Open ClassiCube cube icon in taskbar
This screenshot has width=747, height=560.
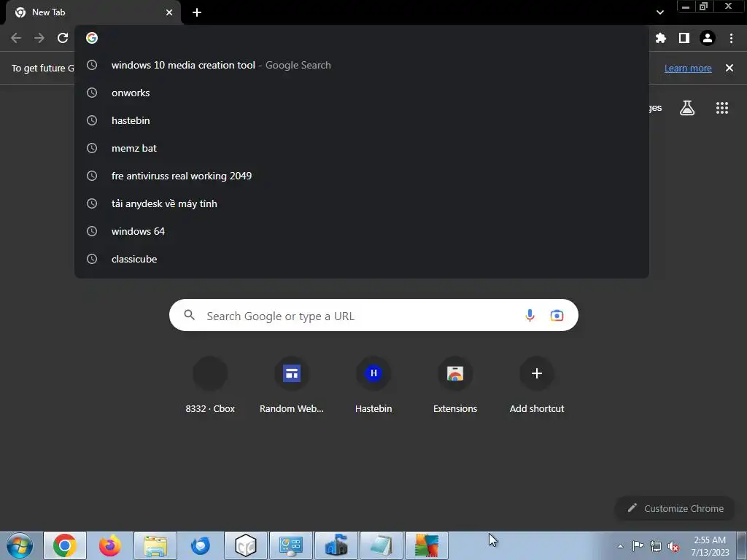coord(246,545)
